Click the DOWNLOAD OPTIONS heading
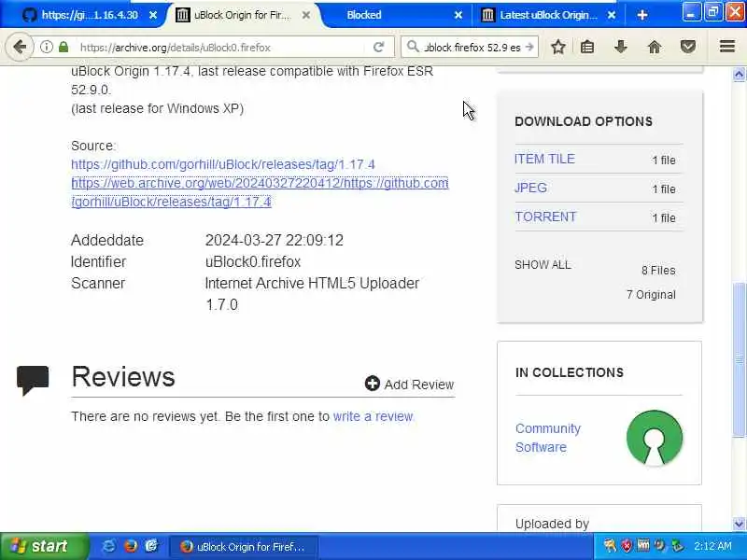 pyautogui.click(x=584, y=121)
